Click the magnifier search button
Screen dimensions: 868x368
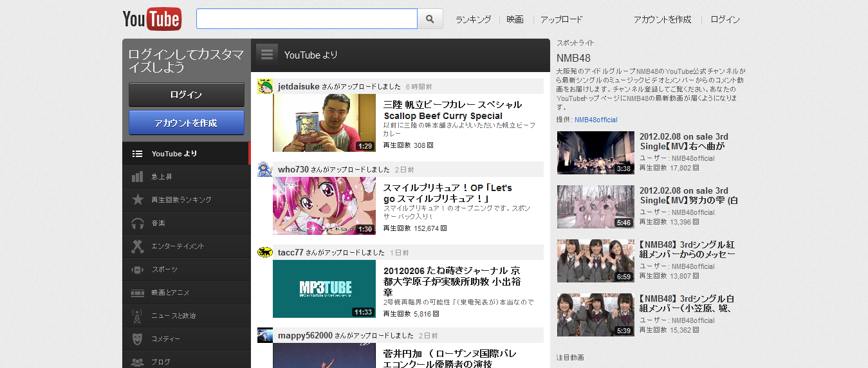(x=430, y=19)
